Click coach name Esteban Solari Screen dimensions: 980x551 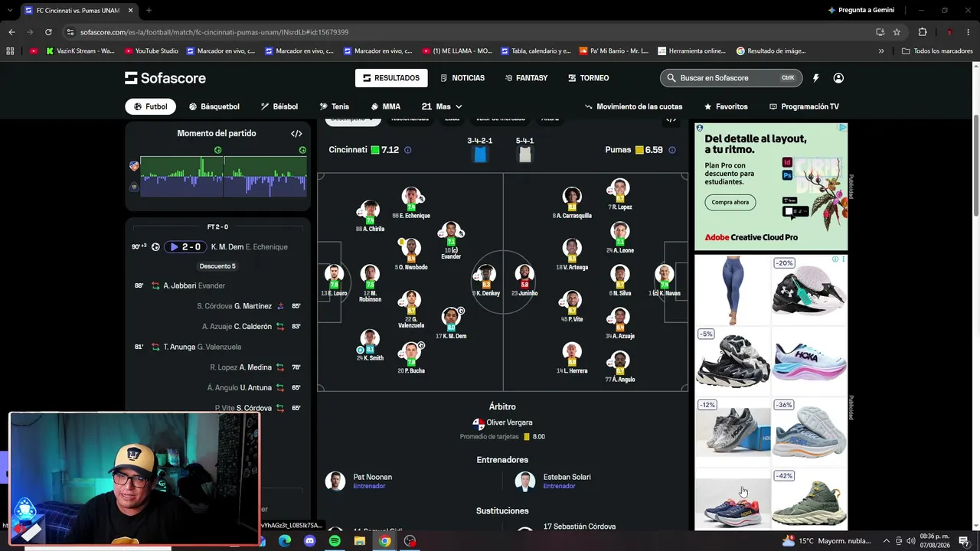point(567,477)
